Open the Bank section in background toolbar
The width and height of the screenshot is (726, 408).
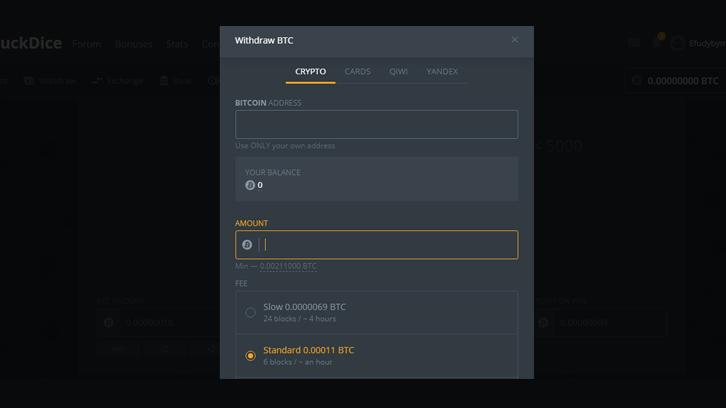(x=176, y=81)
